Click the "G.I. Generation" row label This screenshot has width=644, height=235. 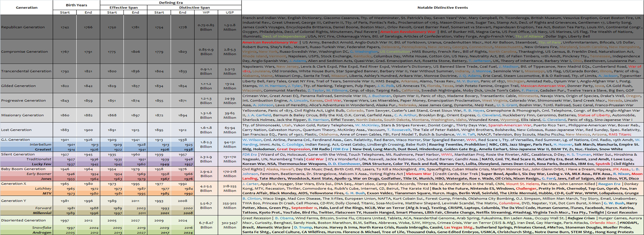coord(26,140)
